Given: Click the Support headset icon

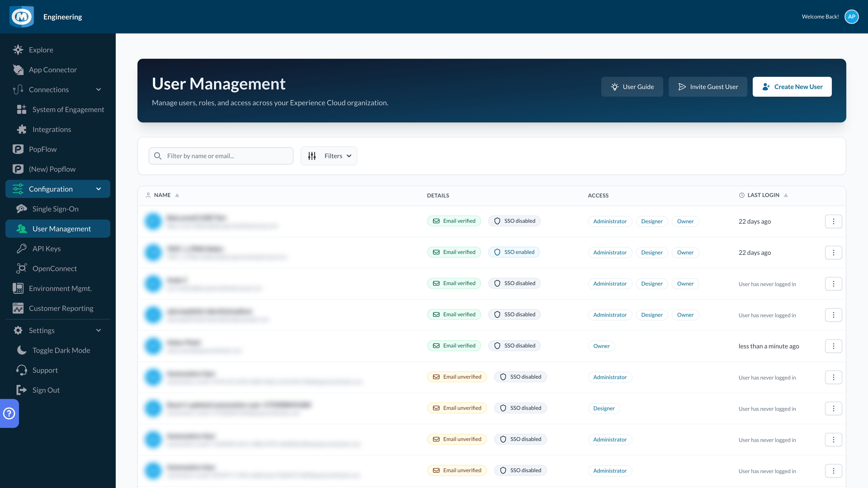Looking at the screenshot, I should (x=21, y=370).
